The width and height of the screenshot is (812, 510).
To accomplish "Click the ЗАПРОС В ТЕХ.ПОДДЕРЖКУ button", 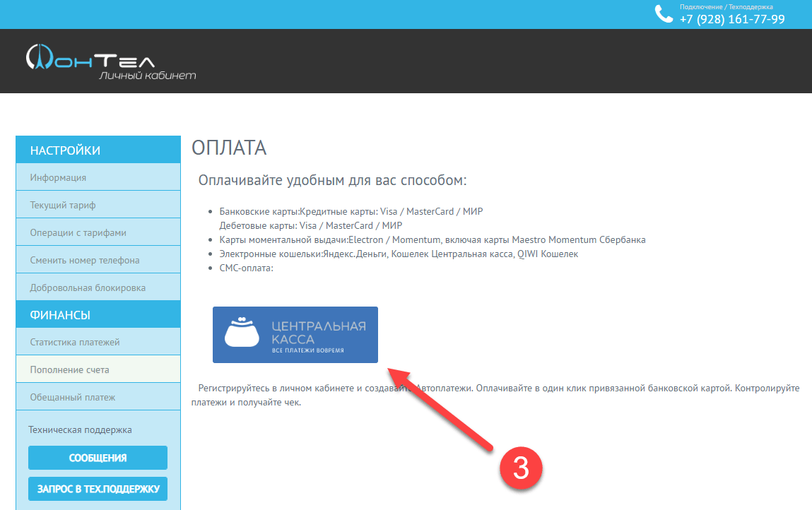I will (98, 489).
